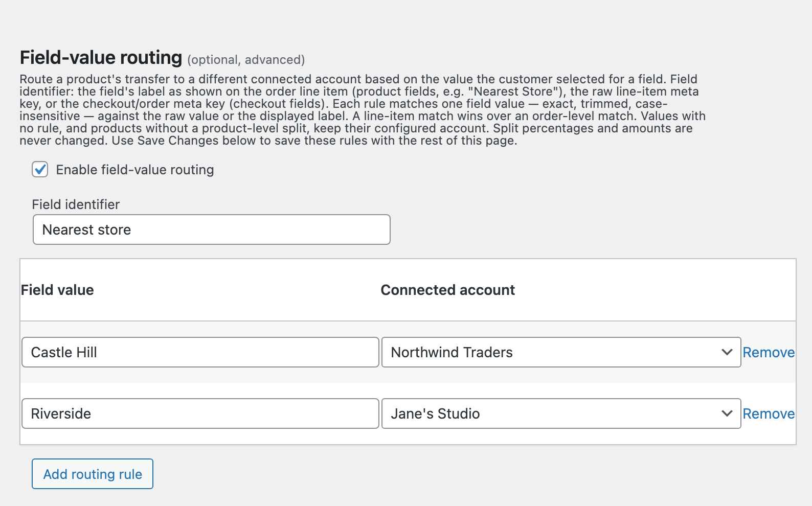Viewport: 812px width, 506px height.
Task: Remove the Castle Hill routing rule
Action: [x=769, y=352]
